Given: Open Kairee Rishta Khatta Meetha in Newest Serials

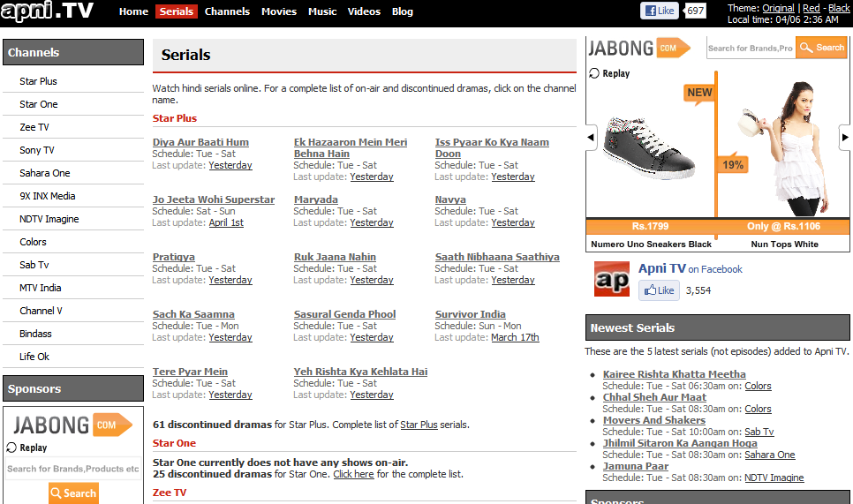Looking at the screenshot, I should tap(674, 374).
